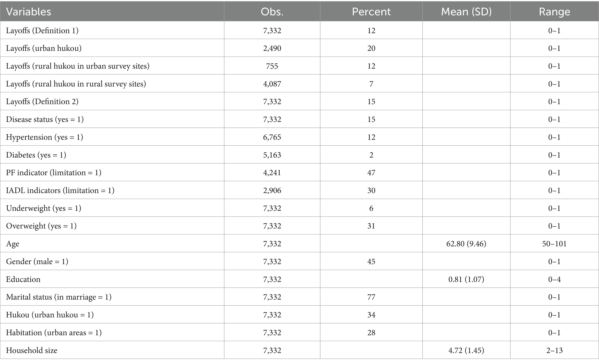The height and width of the screenshot is (364, 599).
Task: Click Obs. value 5,163 for Diabetes
Action: point(272,155)
